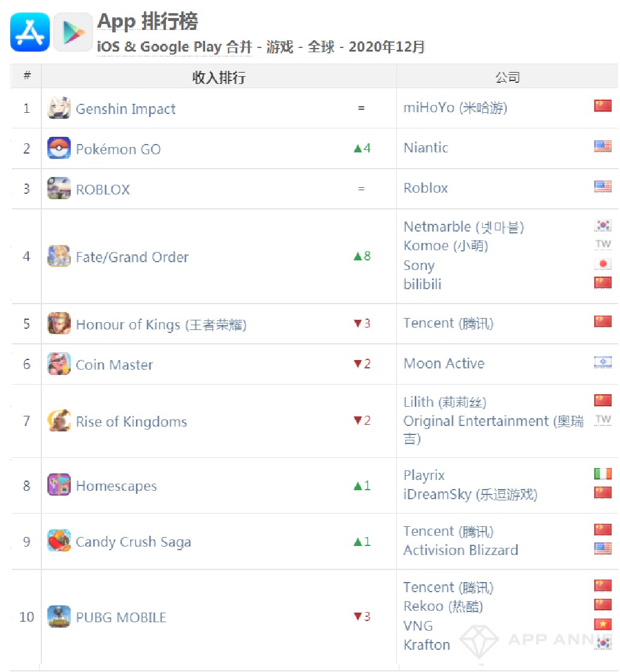620x672 pixels.
Task: Click the TW label next to Komoe
Action: (x=603, y=244)
